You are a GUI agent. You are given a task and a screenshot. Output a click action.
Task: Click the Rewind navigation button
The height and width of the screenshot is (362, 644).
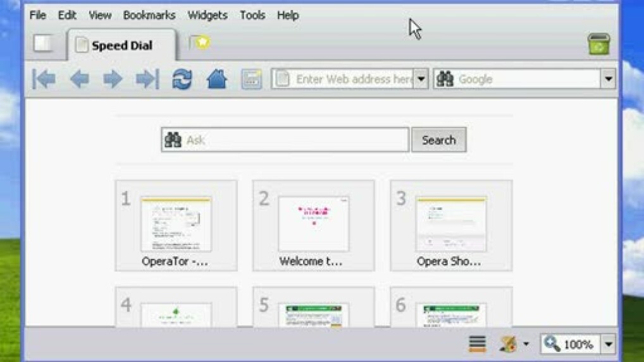pos(44,79)
